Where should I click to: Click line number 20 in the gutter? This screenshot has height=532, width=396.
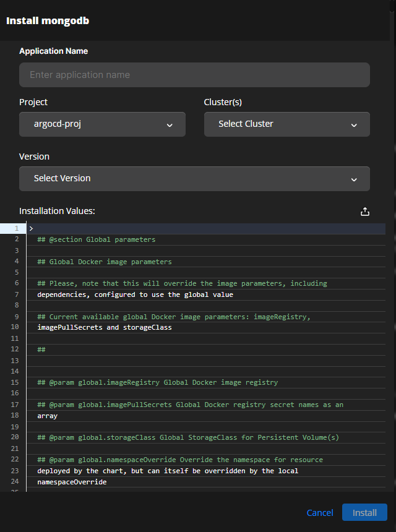(15, 437)
